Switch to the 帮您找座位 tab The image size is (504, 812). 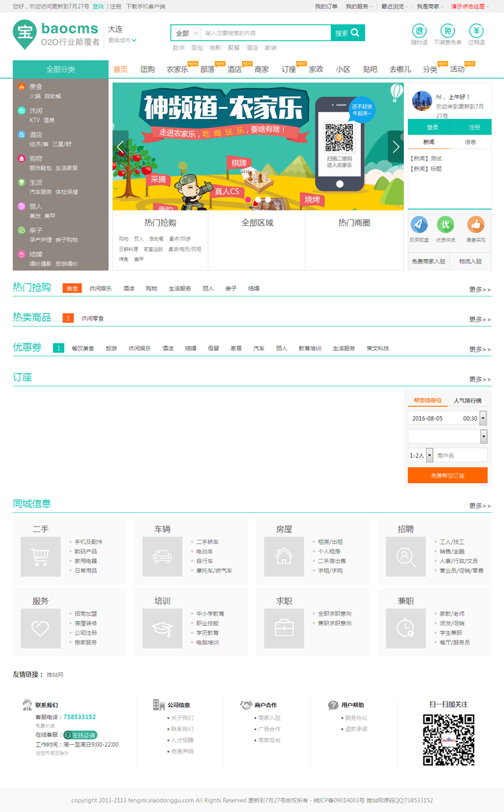pyautogui.click(x=427, y=400)
